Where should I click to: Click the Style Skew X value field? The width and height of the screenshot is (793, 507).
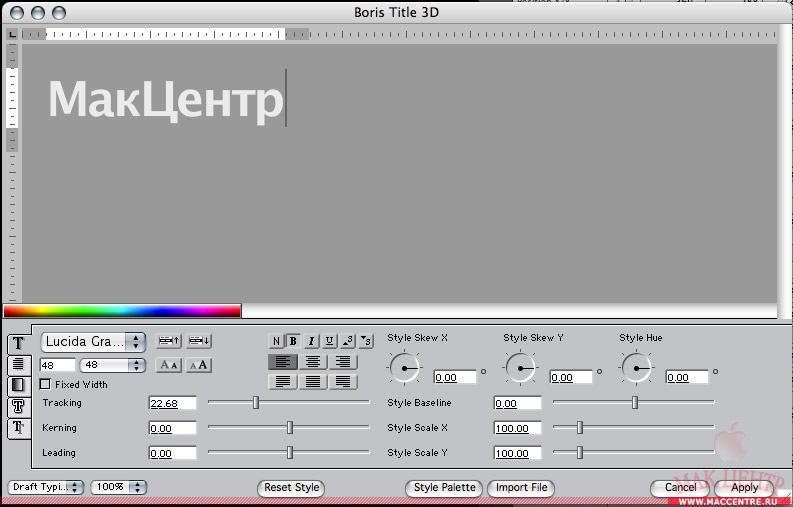pos(455,377)
